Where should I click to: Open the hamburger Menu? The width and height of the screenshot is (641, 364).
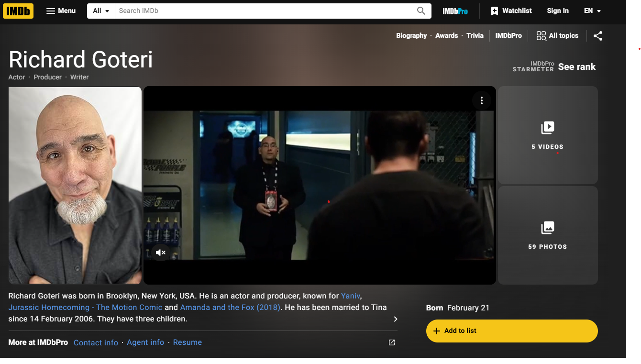tap(61, 11)
